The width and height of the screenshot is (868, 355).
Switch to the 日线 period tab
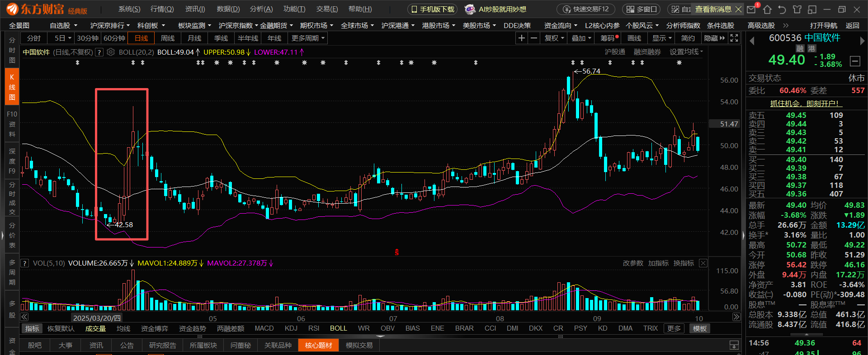142,38
